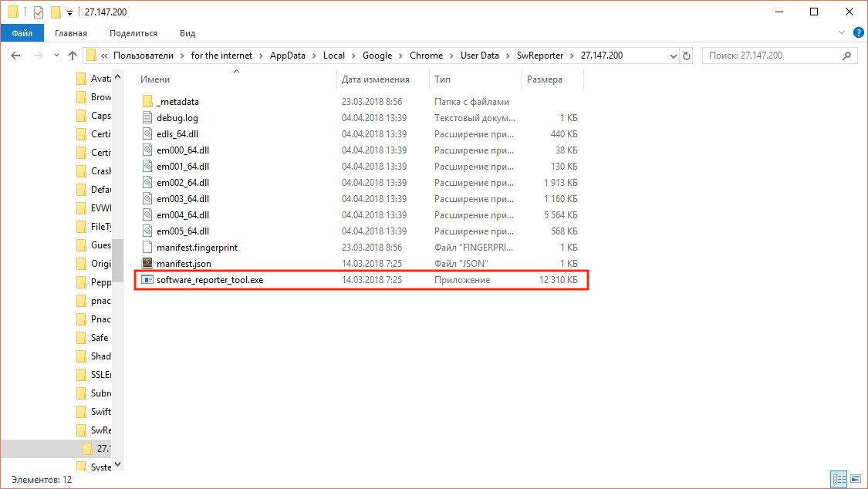Select the em004_64.dll file icon
Screen dimensions: 868x489
pyautogui.click(x=147, y=214)
